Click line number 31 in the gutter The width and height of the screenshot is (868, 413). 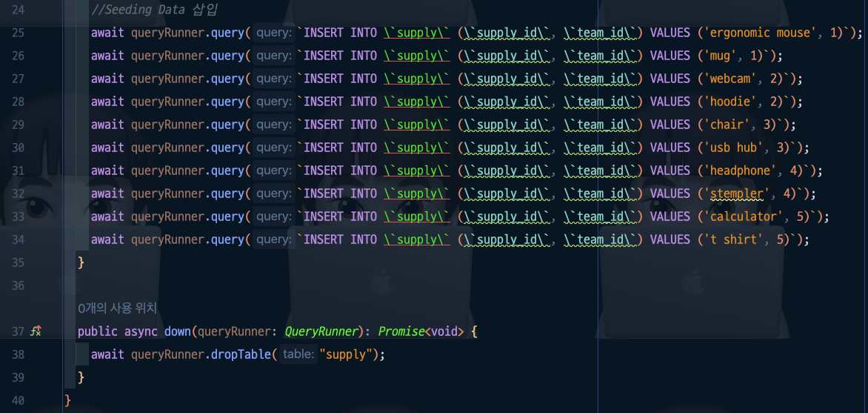pyautogui.click(x=18, y=171)
